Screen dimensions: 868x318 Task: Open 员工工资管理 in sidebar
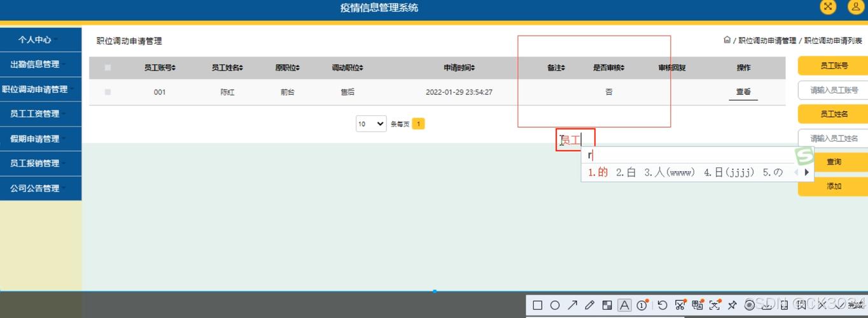tap(41, 114)
